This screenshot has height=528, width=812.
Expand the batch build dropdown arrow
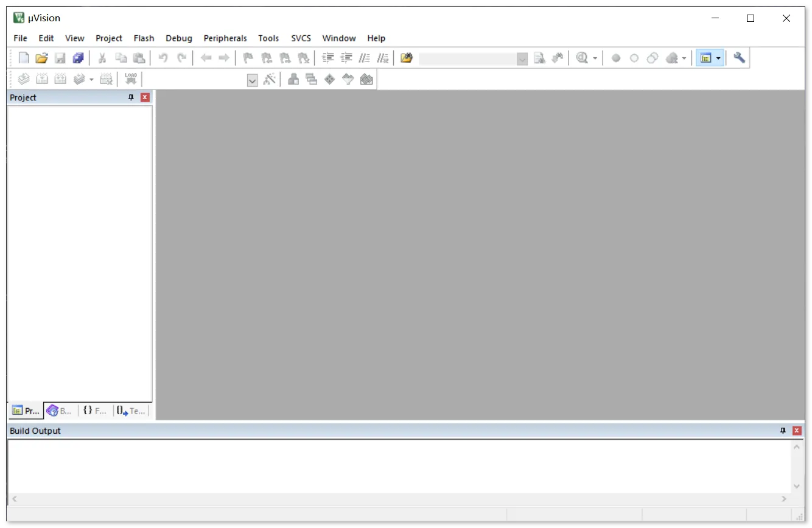(x=91, y=80)
